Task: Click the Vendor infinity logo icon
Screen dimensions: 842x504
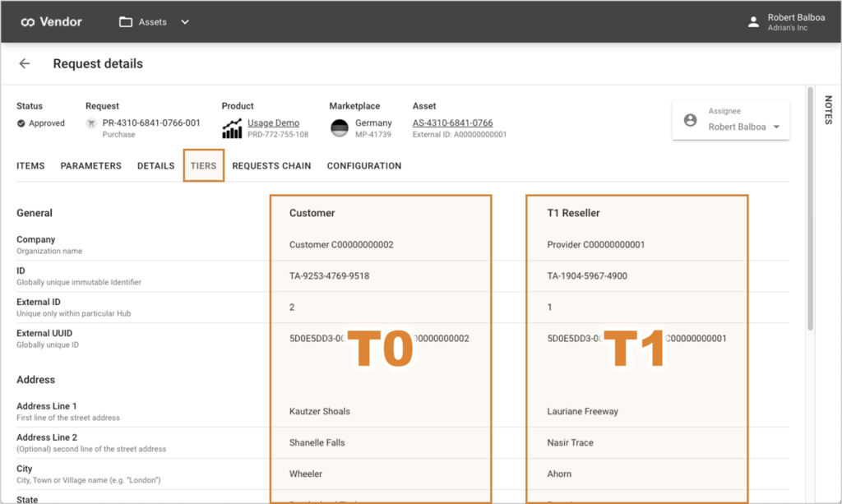Action: tap(28, 22)
